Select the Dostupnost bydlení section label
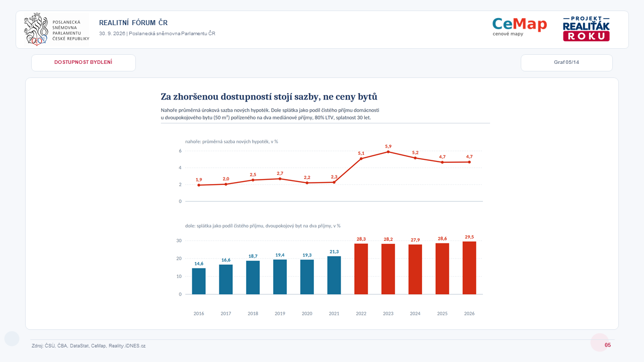Screen dimensions: 644x362 [x=84, y=62]
